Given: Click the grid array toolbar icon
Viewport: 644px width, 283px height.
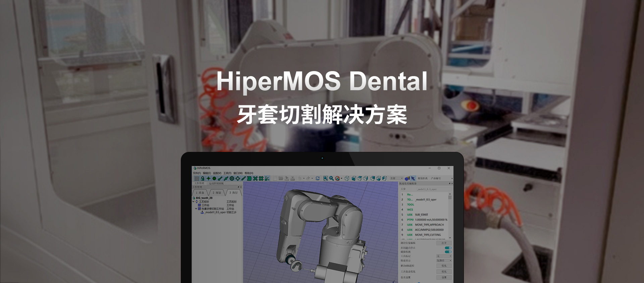Looking at the screenshot, I should (x=197, y=178).
